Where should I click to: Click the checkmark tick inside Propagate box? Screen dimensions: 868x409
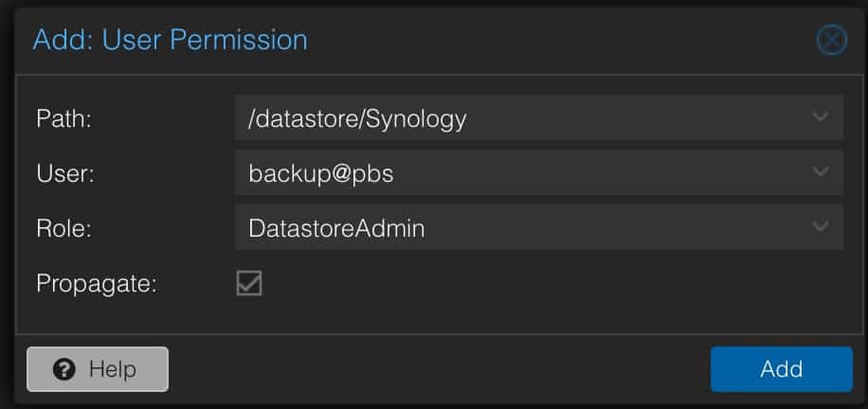point(249,283)
